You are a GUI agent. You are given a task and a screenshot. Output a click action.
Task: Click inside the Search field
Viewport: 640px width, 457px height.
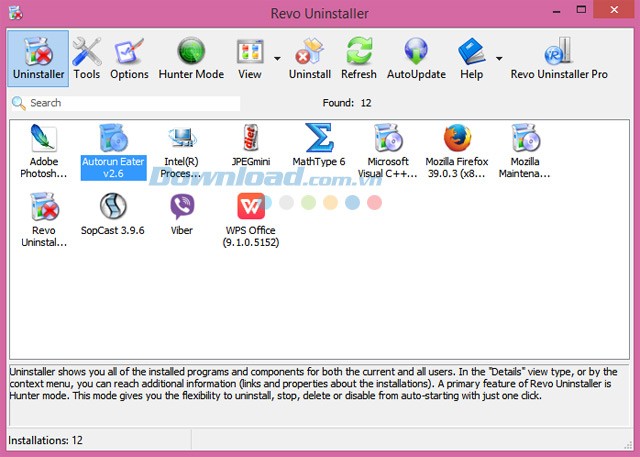(132, 103)
